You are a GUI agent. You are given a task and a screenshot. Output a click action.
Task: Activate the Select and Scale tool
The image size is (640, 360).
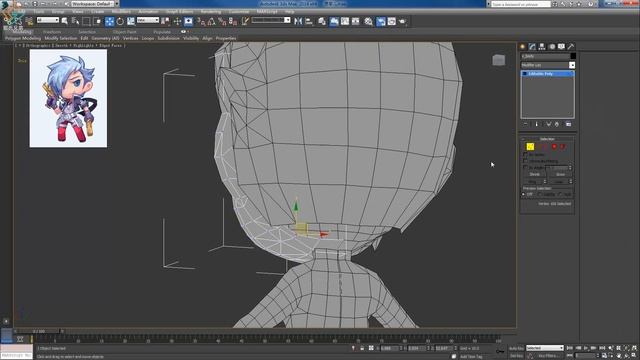pyautogui.click(x=131, y=22)
